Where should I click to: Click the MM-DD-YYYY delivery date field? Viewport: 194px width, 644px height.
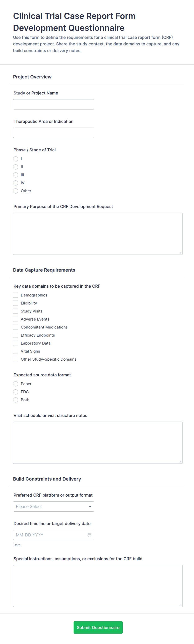(53, 535)
